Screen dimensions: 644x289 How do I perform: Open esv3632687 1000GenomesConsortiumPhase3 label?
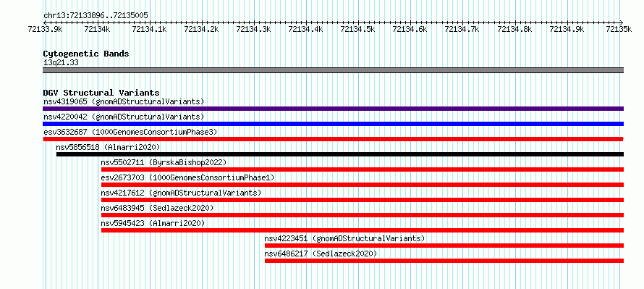point(130,132)
